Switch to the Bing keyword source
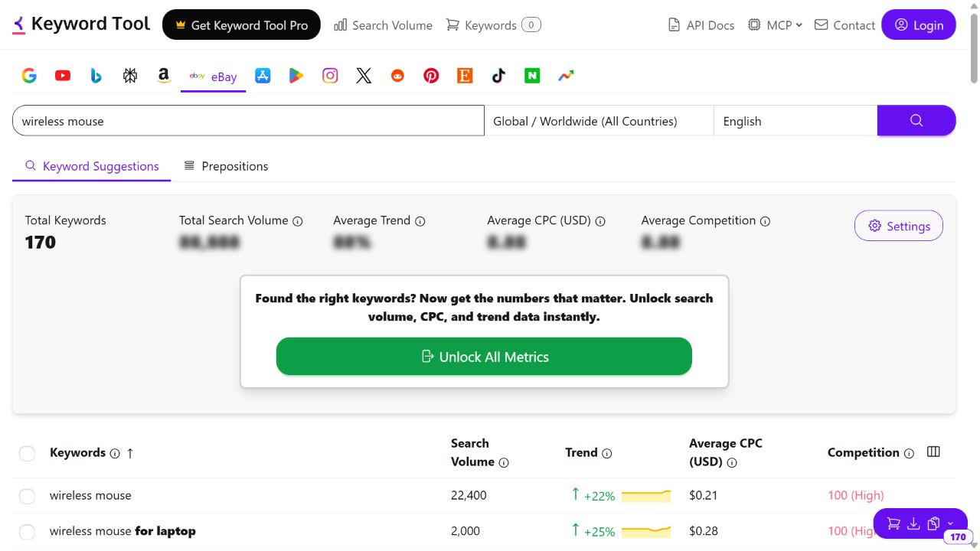The height and width of the screenshot is (551, 980). (x=96, y=76)
